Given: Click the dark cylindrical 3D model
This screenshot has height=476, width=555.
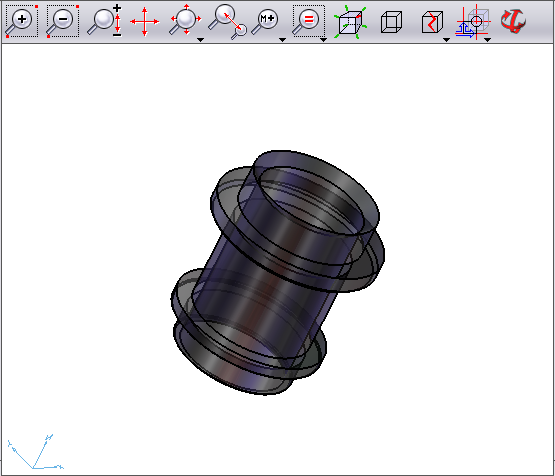Looking at the screenshot, I should pos(278,273).
